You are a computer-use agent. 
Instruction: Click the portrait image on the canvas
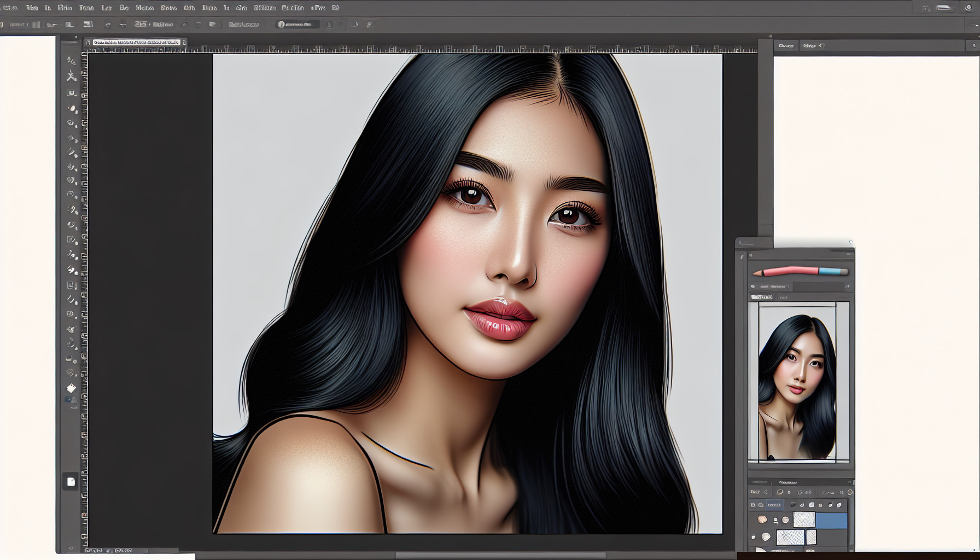[x=468, y=294]
